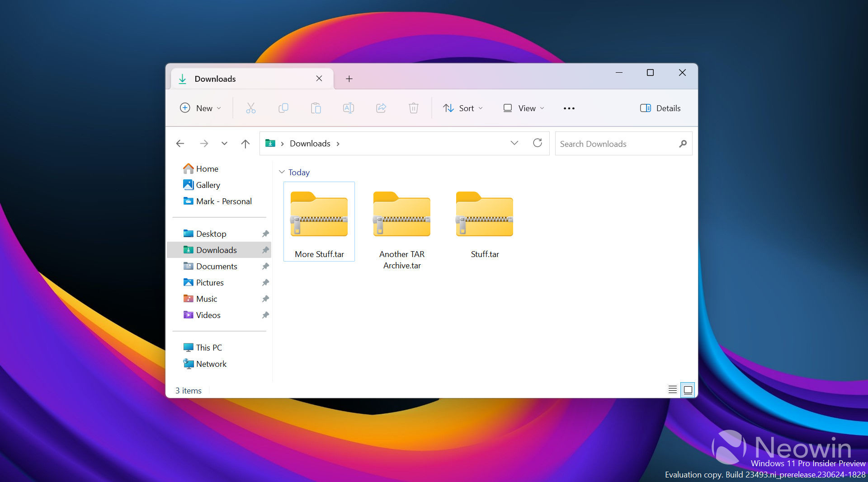This screenshot has height=482, width=868.
Task: Select Documents in the navigation pane
Action: pos(216,266)
